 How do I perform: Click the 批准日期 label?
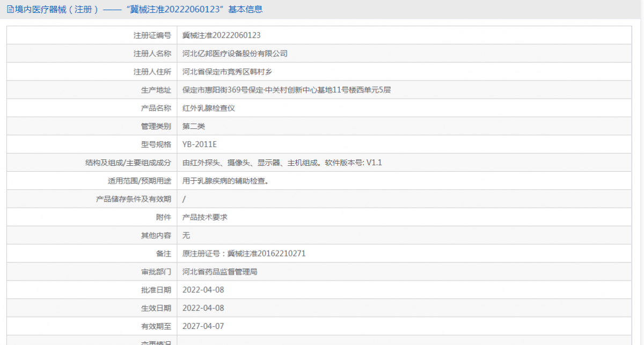(156, 290)
